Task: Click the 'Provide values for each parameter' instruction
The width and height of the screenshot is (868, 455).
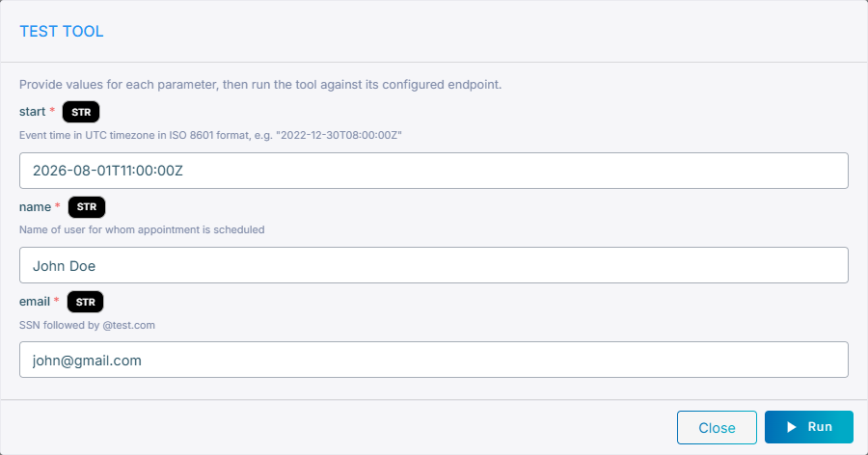Action: [260, 85]
